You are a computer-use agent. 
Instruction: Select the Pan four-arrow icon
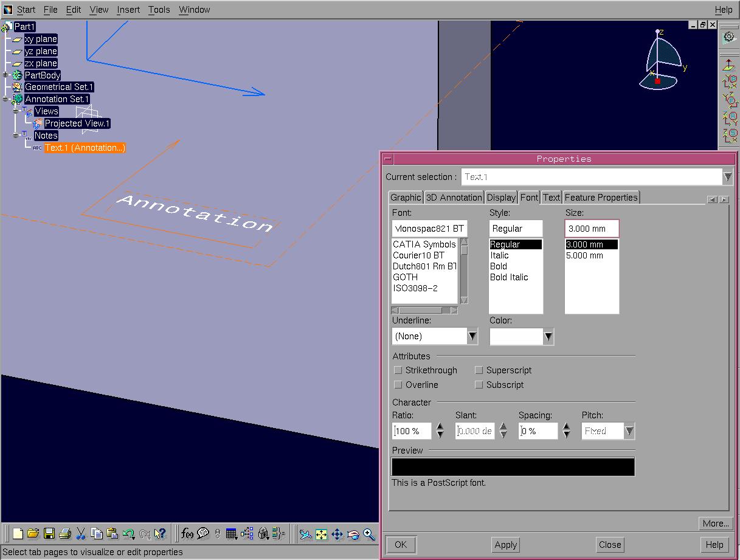pos(337,534)
